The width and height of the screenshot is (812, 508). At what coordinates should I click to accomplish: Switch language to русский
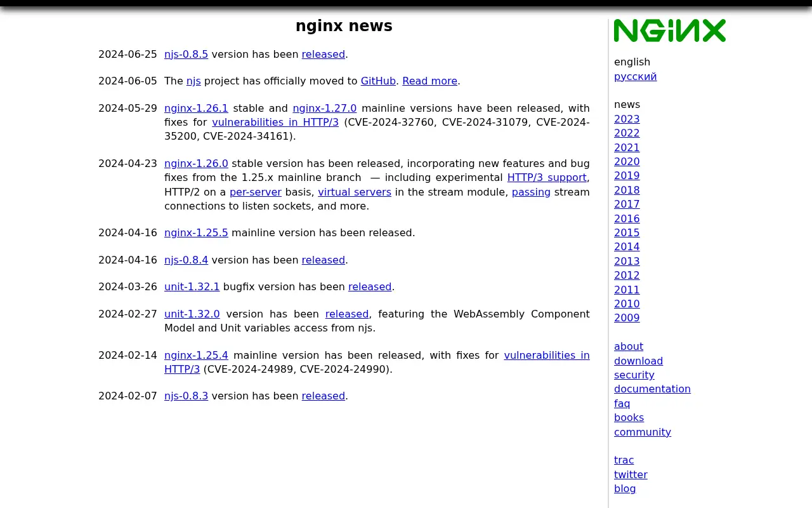tap(635, 77)
